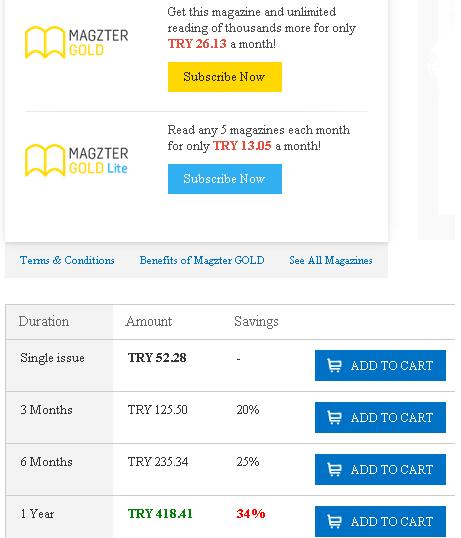Open Benefits of Magzter GOLD link

pyautogui.click(x=202, y=260)
